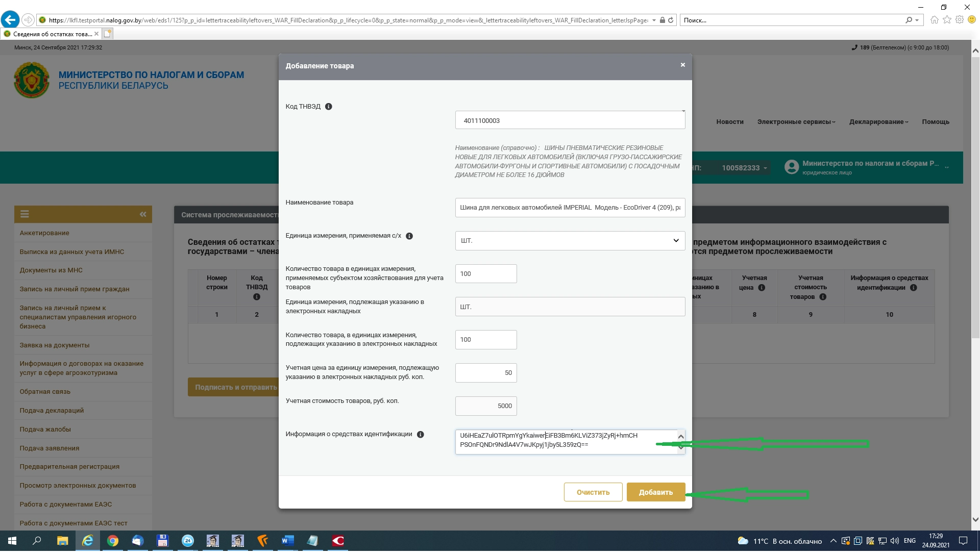
Task: Show hidden system tray icons
Action: [833, 541]
